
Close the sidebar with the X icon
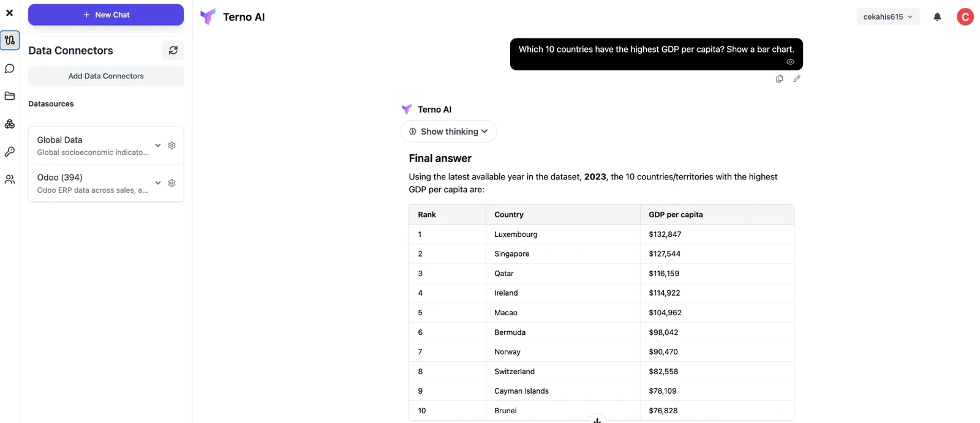coord(9,13)
